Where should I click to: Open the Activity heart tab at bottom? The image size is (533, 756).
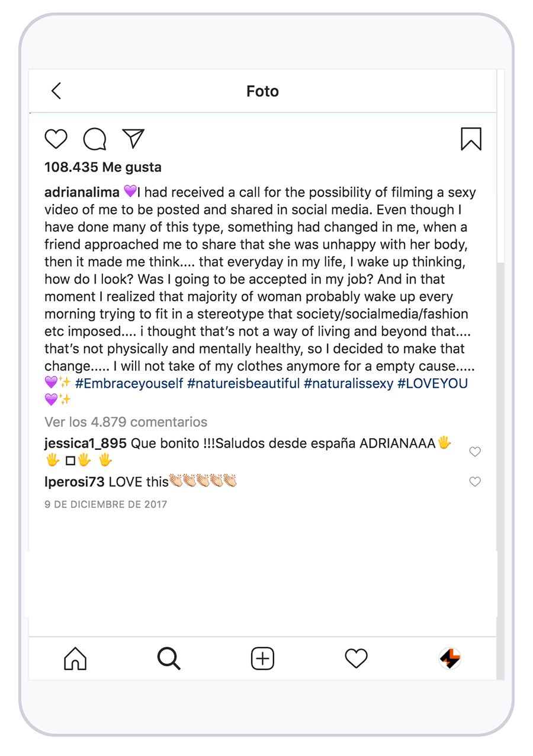pyautogui.click(x=356, y=658)
